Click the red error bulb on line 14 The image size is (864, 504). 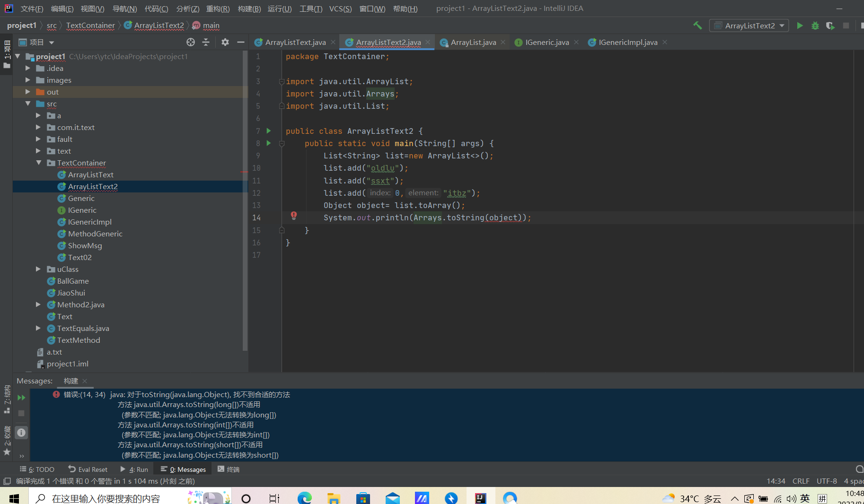294,216
